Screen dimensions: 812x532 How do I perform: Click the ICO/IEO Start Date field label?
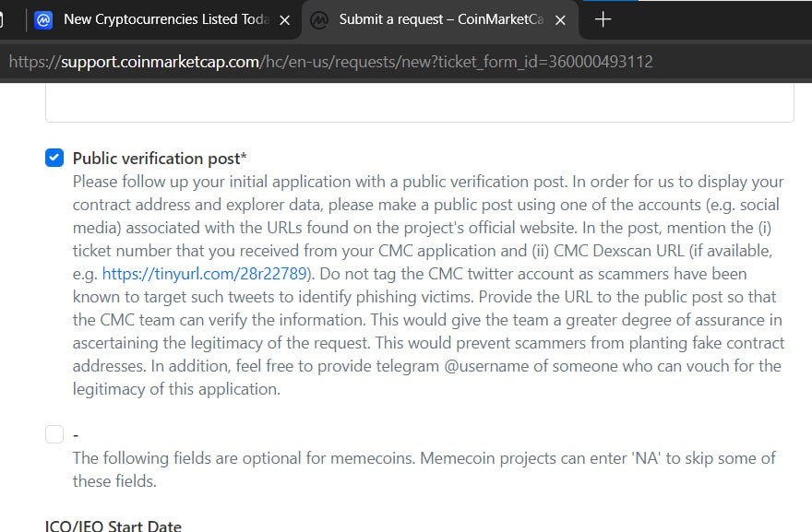click(113, 525)
